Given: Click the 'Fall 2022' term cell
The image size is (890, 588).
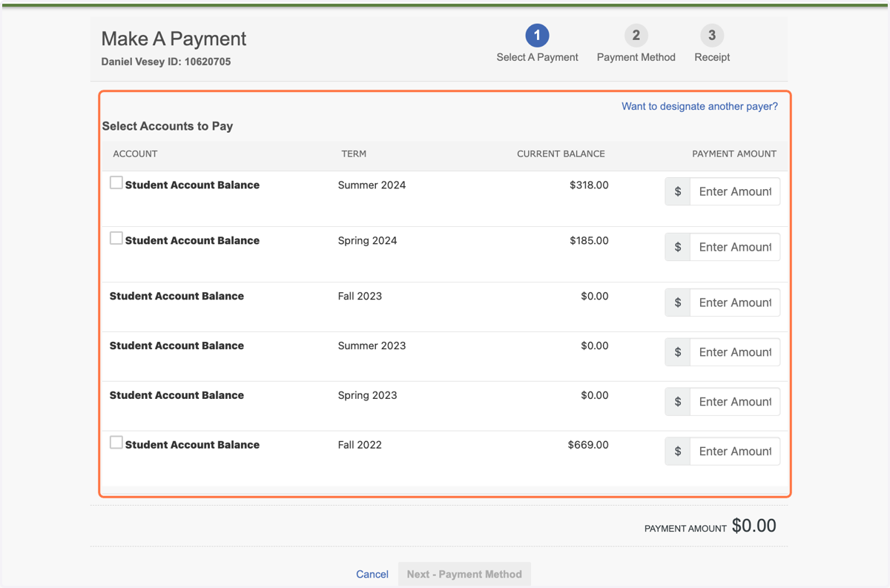Looking at the screenshot, I should 360,445.
